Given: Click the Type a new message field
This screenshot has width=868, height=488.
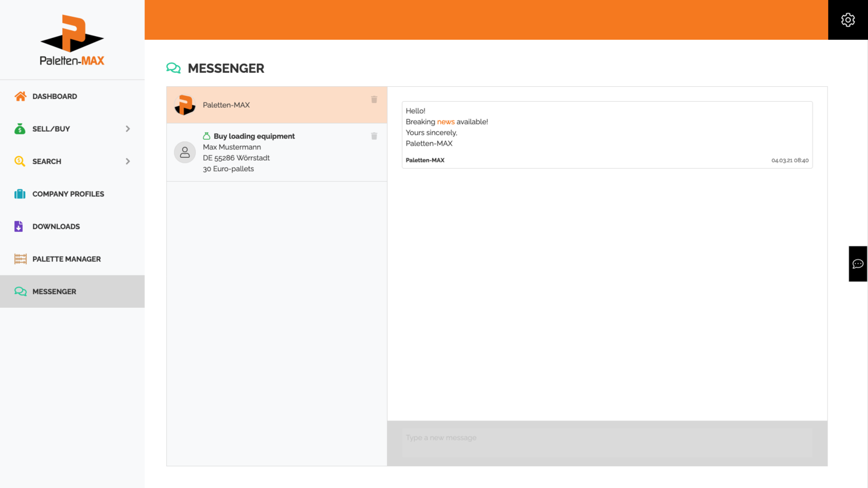Looking at the screenshot, I should [606, 438].
